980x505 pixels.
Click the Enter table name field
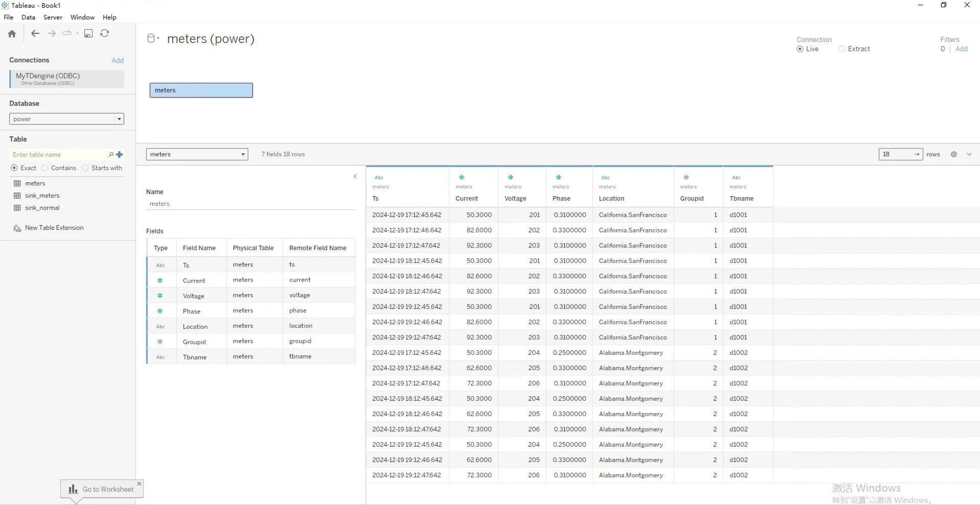point(59,154)
